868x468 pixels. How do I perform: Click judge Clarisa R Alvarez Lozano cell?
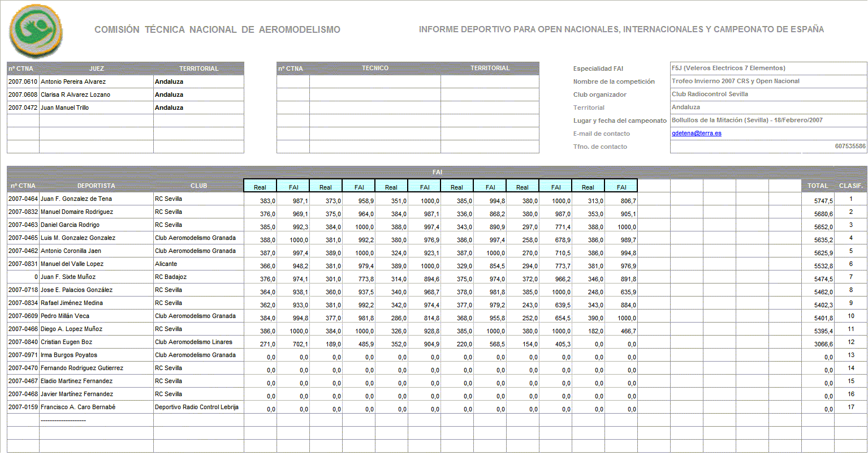click(76, 95)
